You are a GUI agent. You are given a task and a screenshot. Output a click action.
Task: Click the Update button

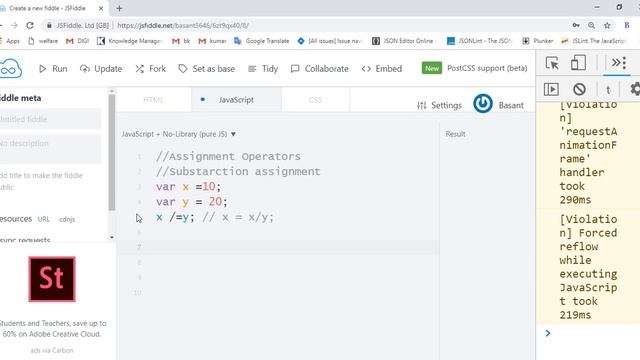[x=101, y=69]
